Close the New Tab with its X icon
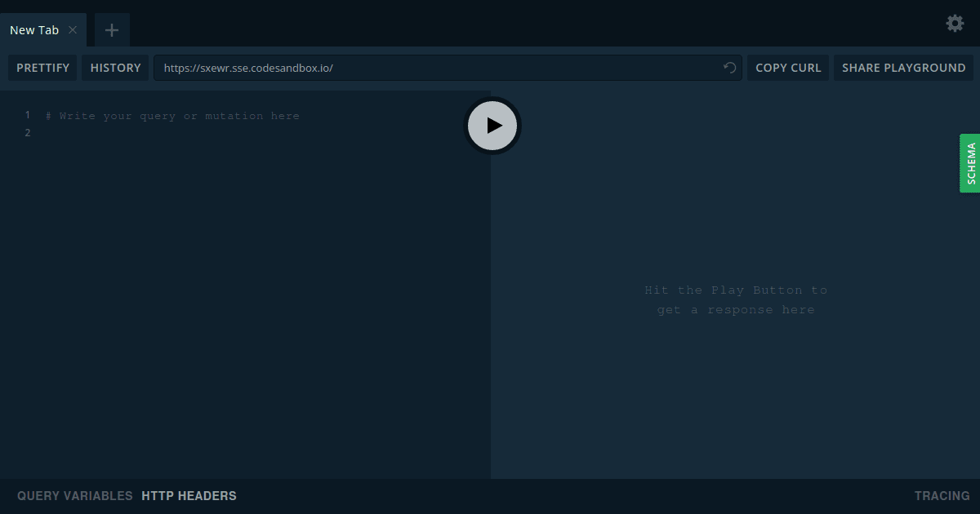Screen dimensions: 980x514 pos(73,29)
